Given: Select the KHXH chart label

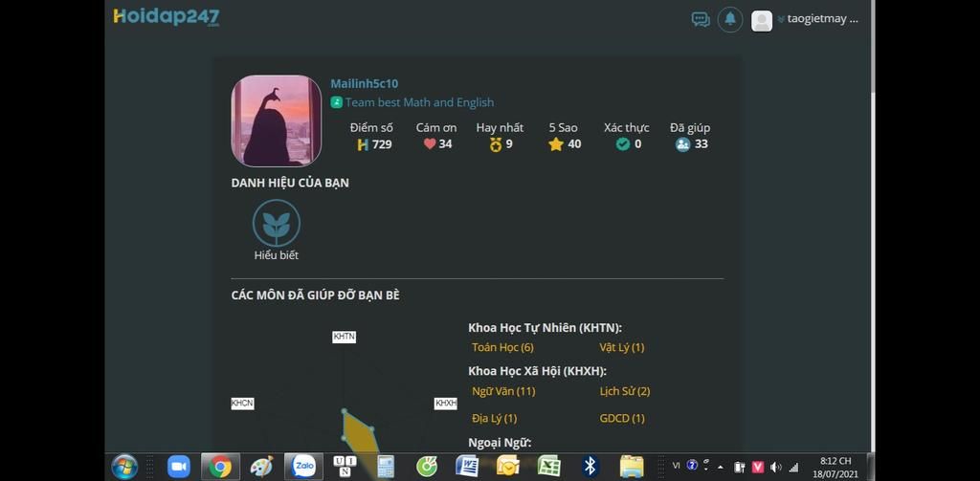Looking at the screenshot, I should click(446, 404).
